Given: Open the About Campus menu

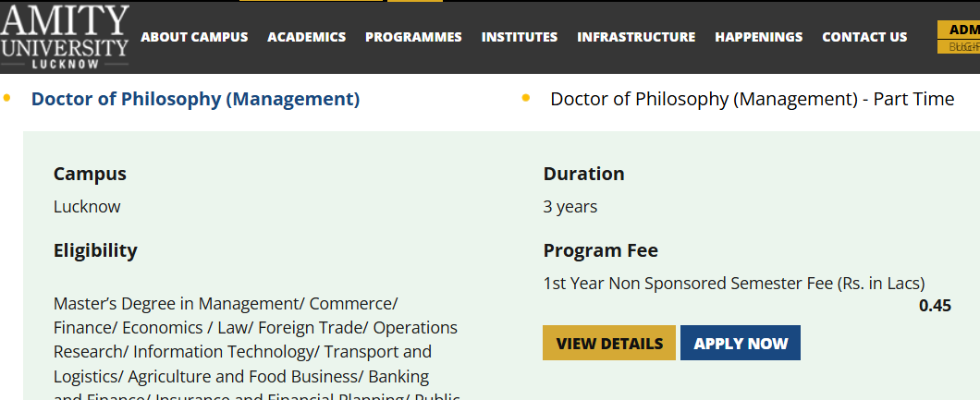Looking at the screenshot, I should pos(194,37).
